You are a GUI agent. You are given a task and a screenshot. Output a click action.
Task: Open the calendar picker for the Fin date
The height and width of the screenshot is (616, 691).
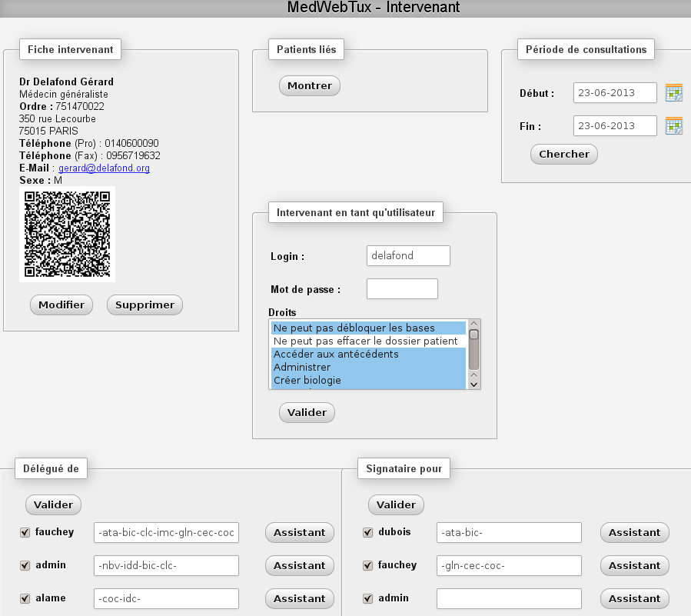point(673,125)
